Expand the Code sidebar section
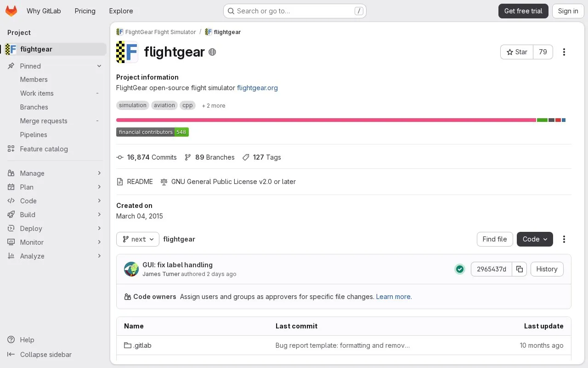588x368 pixels. click(x=55, y=201)
